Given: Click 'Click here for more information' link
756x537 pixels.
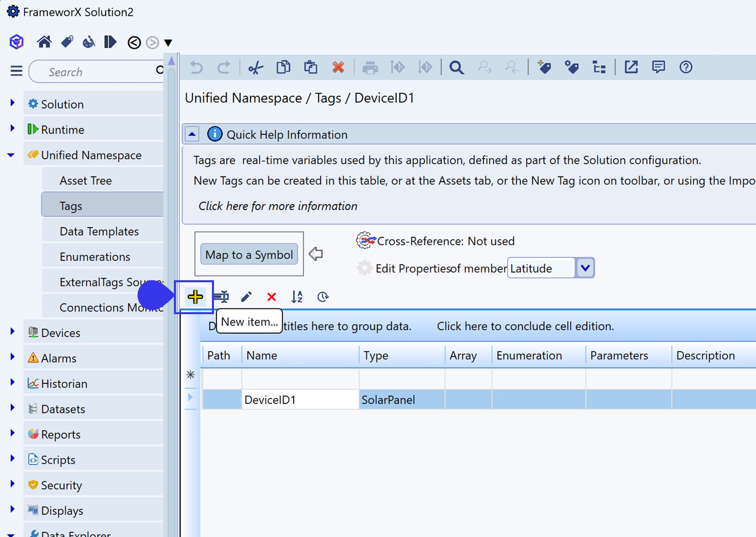Looking at the screenshot, I should 278,206.
